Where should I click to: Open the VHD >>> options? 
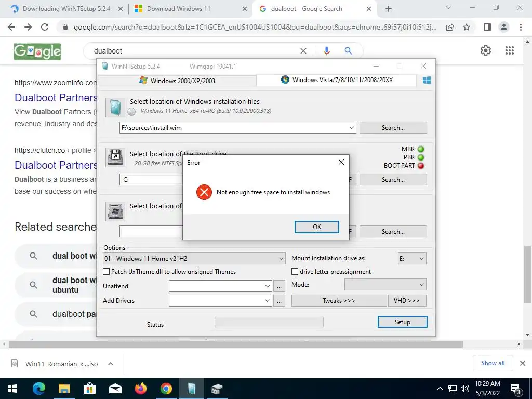[x=407, y=301]
